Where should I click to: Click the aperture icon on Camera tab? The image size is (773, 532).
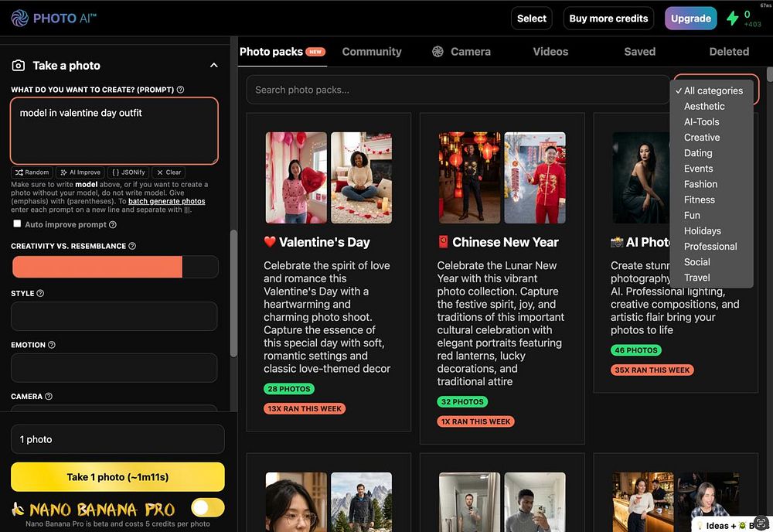[438, 51]
